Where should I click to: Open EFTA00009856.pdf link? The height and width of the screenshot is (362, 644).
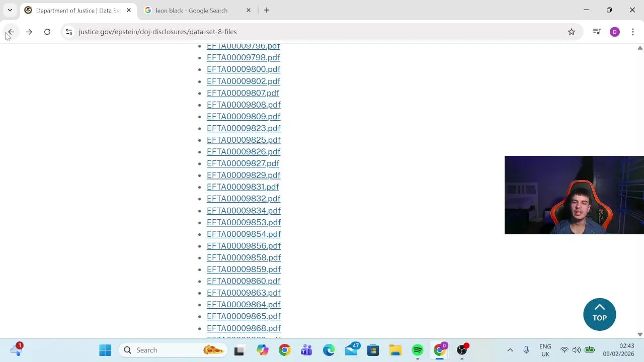244,246
